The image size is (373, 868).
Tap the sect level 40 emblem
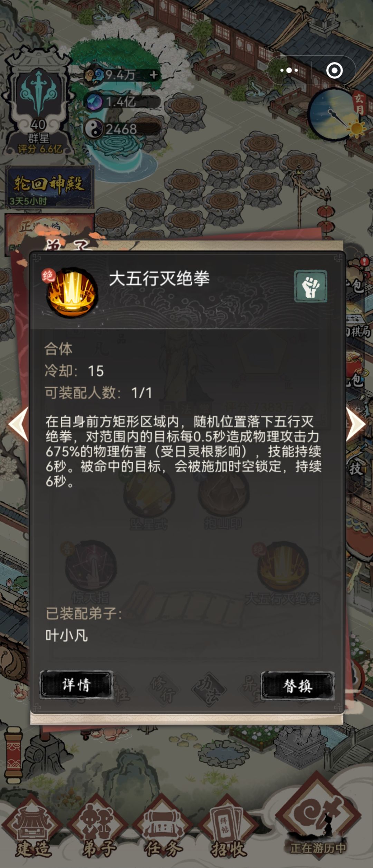point(38,104)
